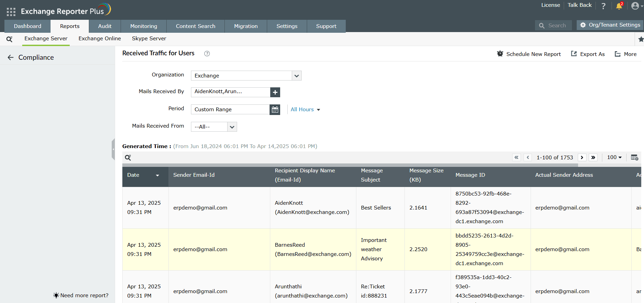Click the add/remove columns icon

(634, 157)
